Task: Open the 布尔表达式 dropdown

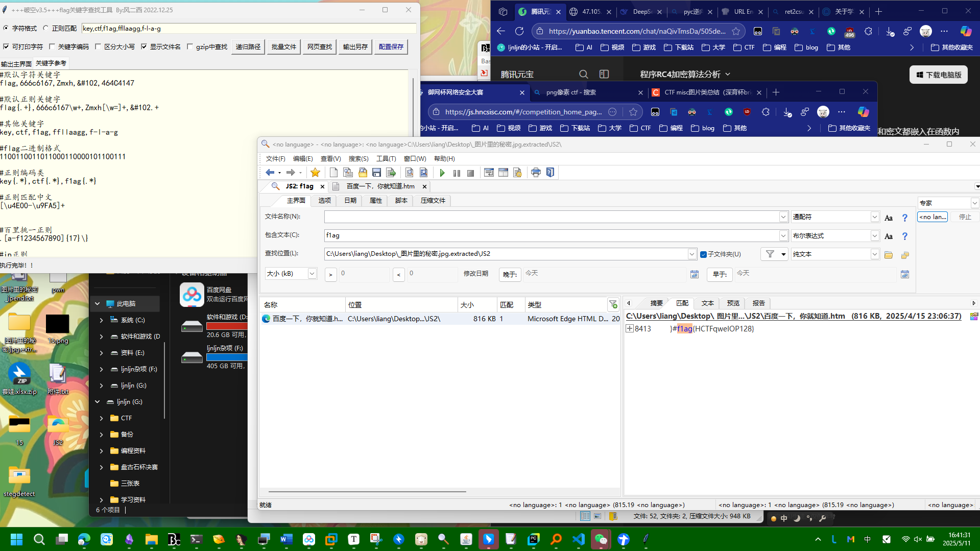Action: coord(874,236)
